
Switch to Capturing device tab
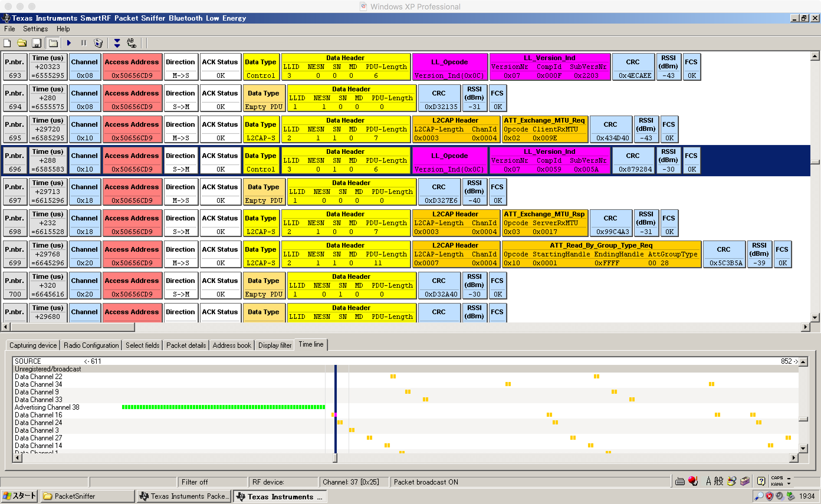pos(33,345)
